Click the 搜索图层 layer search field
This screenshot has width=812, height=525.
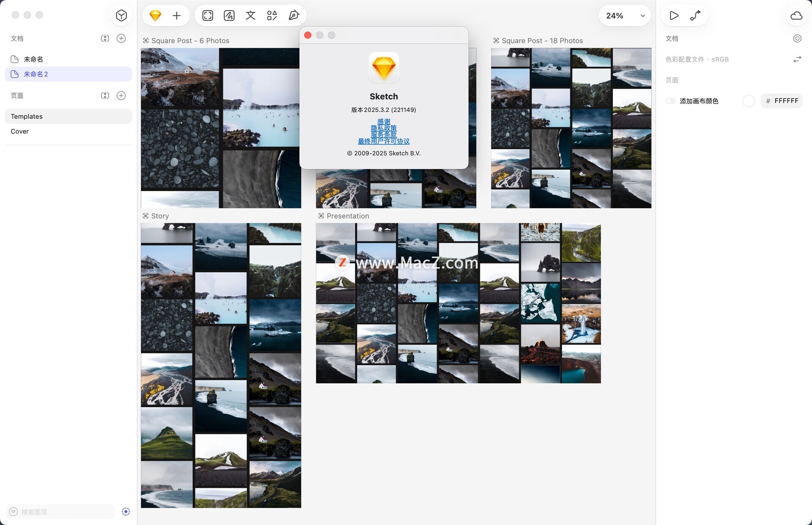pos(63,511)
